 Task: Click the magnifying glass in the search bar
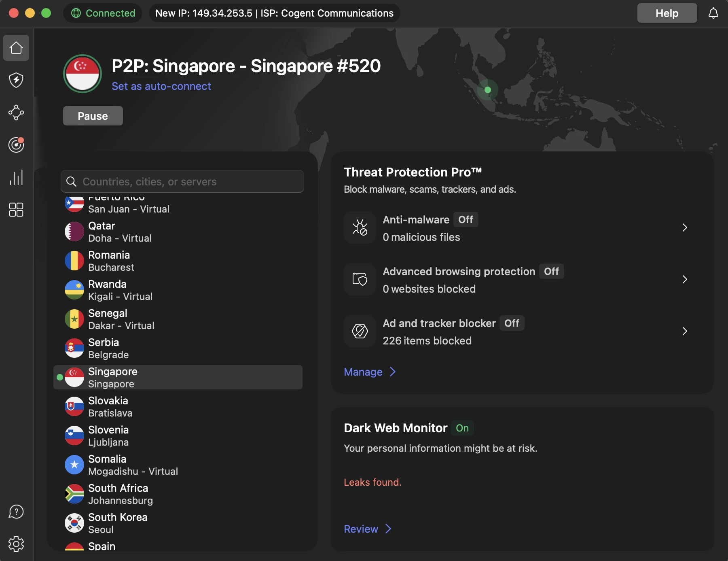(x=71, y=181)
